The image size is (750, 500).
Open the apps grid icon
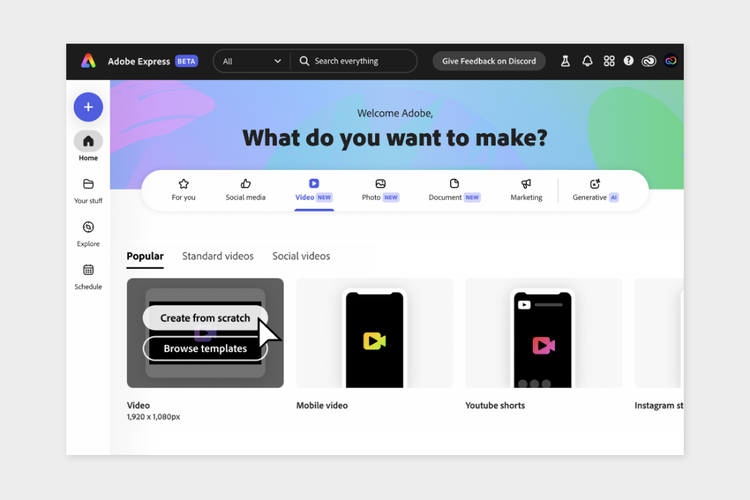609,61
